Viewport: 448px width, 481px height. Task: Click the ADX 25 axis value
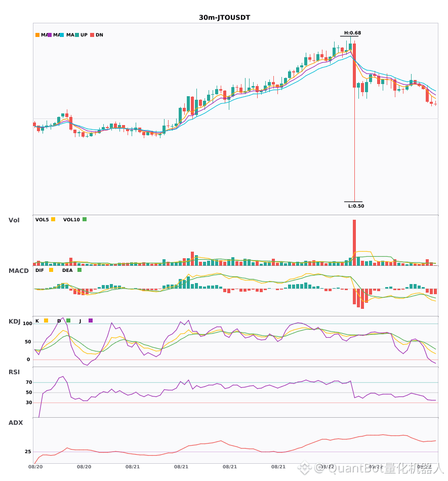pyautogui.click(x=28, y=452)
